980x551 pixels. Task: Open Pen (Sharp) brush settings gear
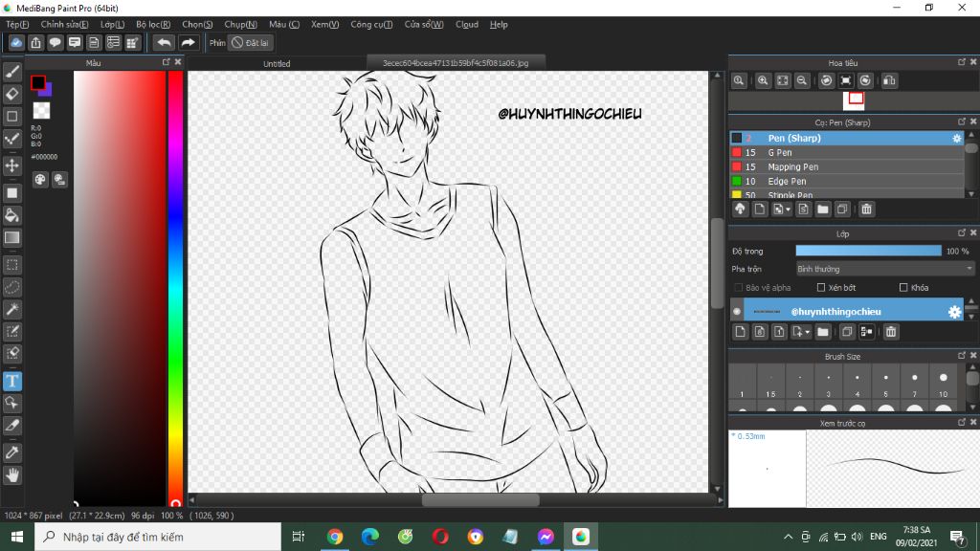click(x=957, y=138)
